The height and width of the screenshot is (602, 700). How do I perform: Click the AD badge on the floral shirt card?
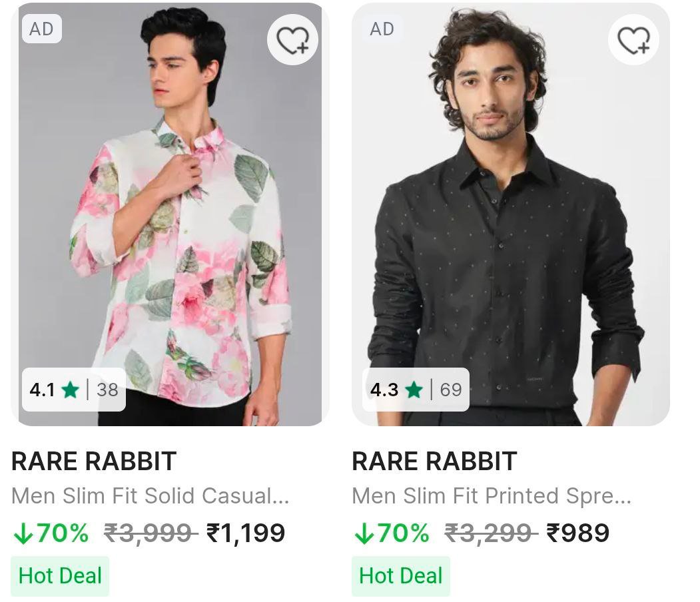41,29
